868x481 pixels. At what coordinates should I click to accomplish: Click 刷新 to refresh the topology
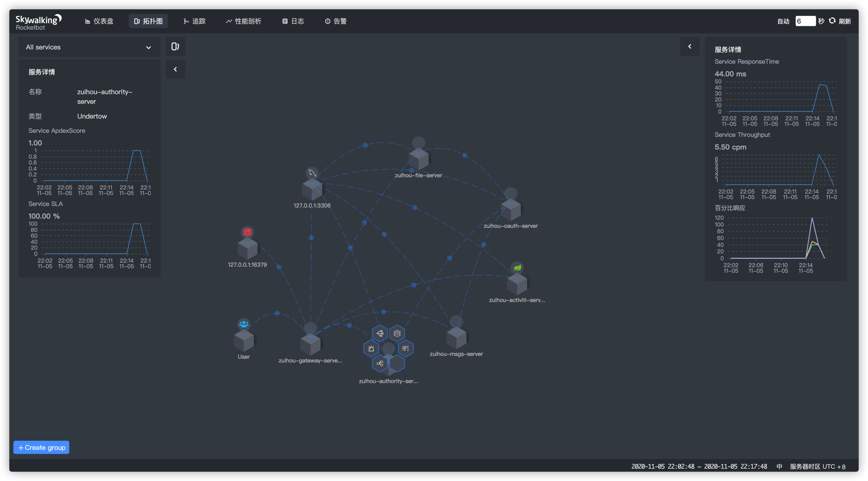click(845, 21)
